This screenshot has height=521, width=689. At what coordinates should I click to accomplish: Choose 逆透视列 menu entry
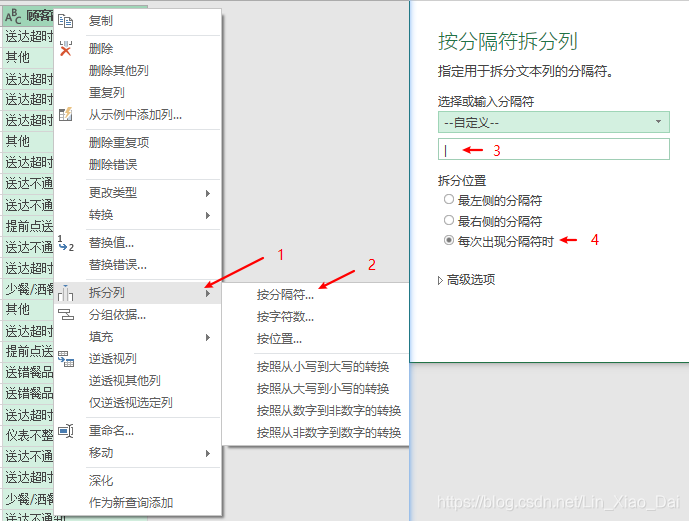point(113,358)
